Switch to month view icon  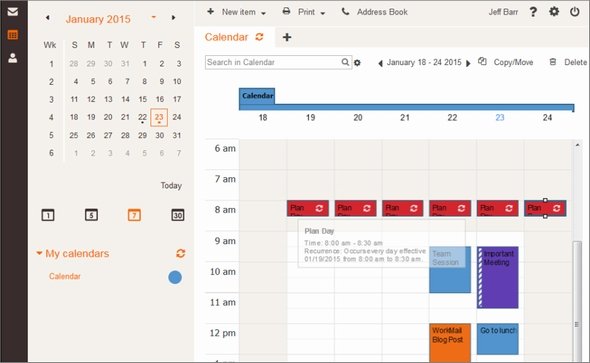tap(178, 215)
